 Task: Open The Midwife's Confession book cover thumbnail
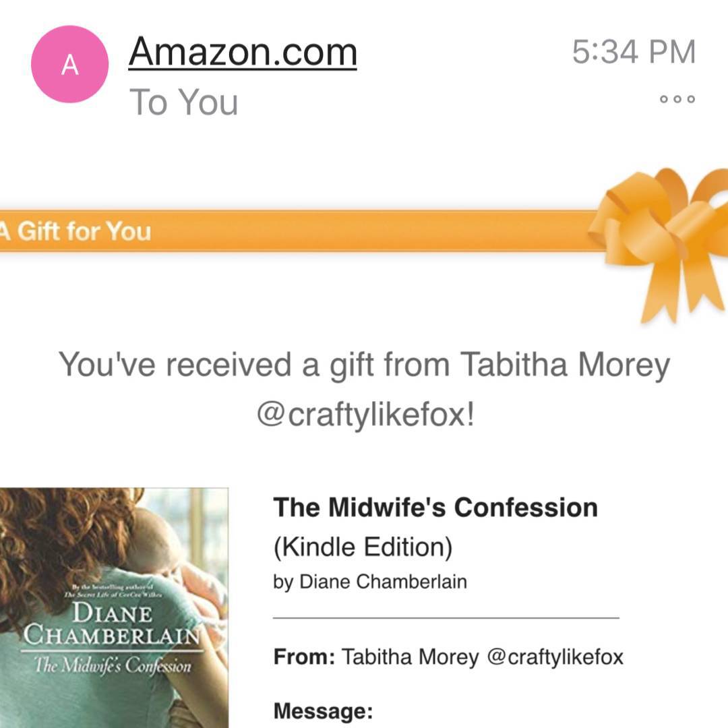pyautogui.click(x=113, y=607)
